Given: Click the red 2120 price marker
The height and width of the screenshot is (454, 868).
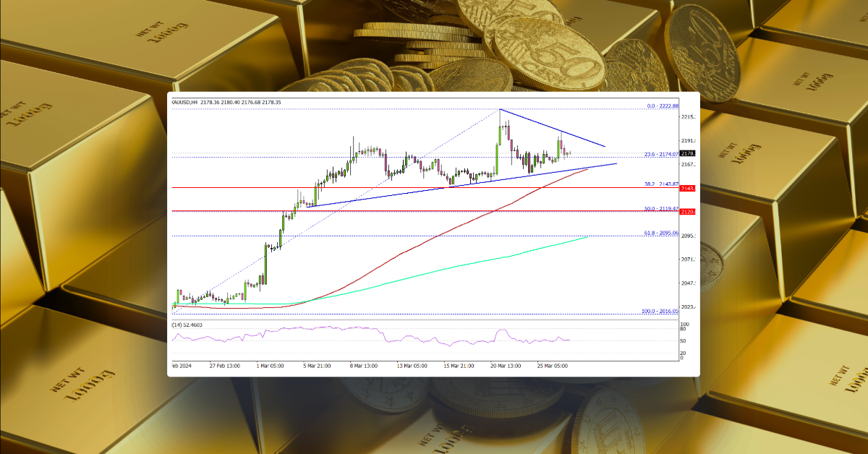Looking at the screenshot, I should 688,211.
